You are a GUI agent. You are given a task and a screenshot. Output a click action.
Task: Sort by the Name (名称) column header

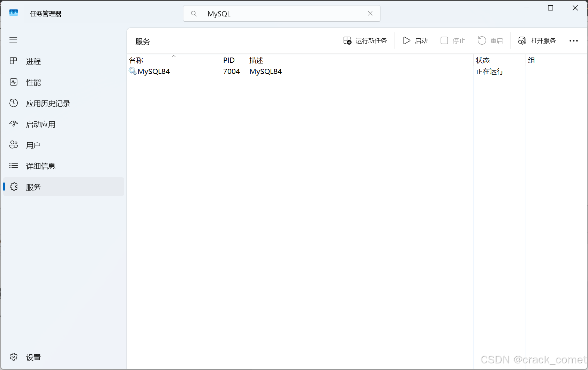pyautogui.click(x=174, y=60)
